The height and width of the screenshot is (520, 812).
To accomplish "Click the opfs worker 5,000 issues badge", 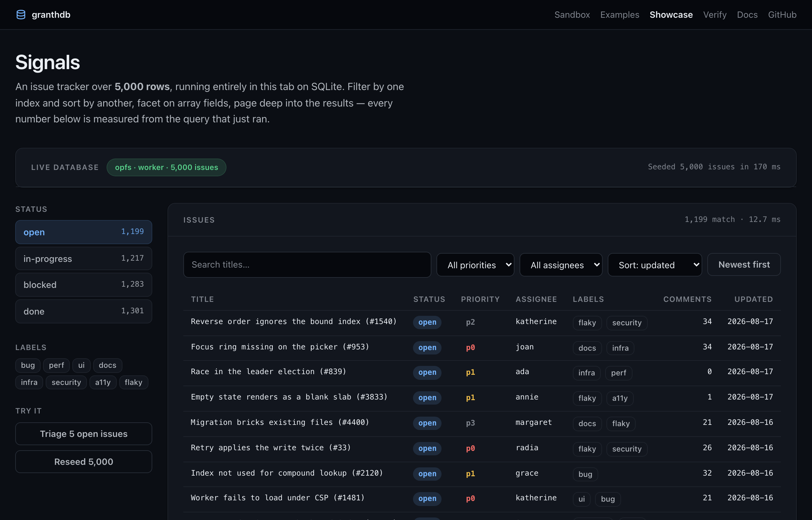I will tap(166, 167).
